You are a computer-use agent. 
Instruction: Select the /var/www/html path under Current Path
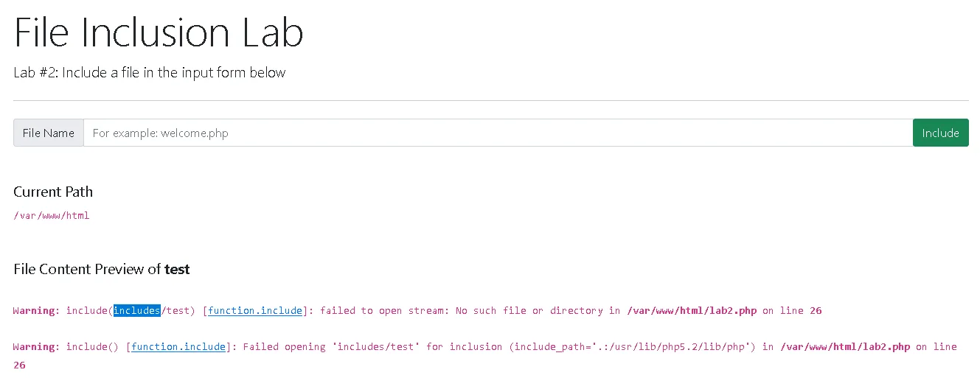[x=52, y=216]
